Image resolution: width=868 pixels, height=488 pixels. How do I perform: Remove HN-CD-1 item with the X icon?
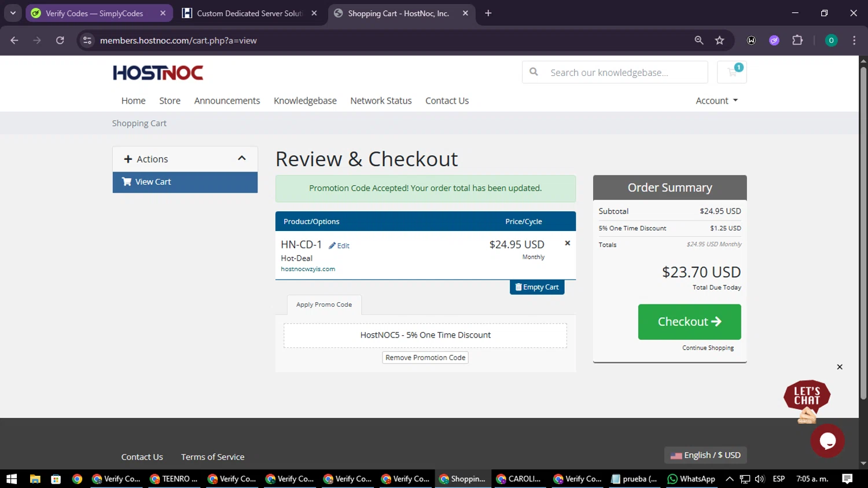point(567,243)
